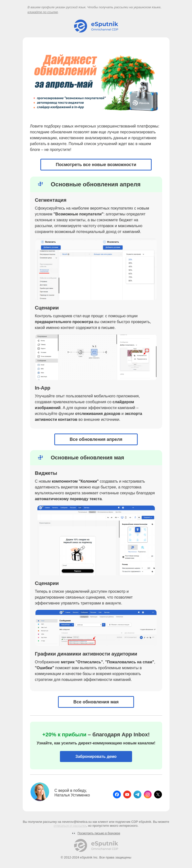This screenshot has height=868, width=192.
Task: Click the banner bullet 'слайдер изображений в In-App'
Action: pyautogui.click(x=60, y=107)
